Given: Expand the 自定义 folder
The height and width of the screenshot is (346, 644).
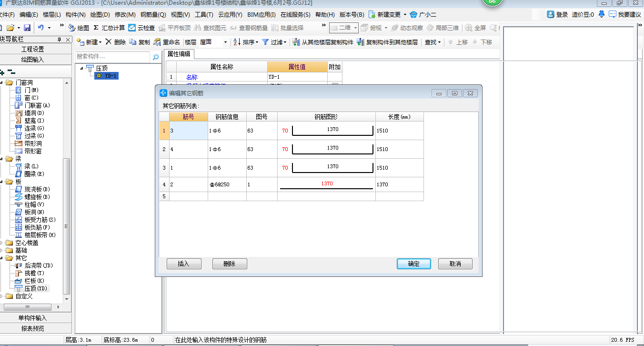Looking at the screenshot, I should (1, 296).
